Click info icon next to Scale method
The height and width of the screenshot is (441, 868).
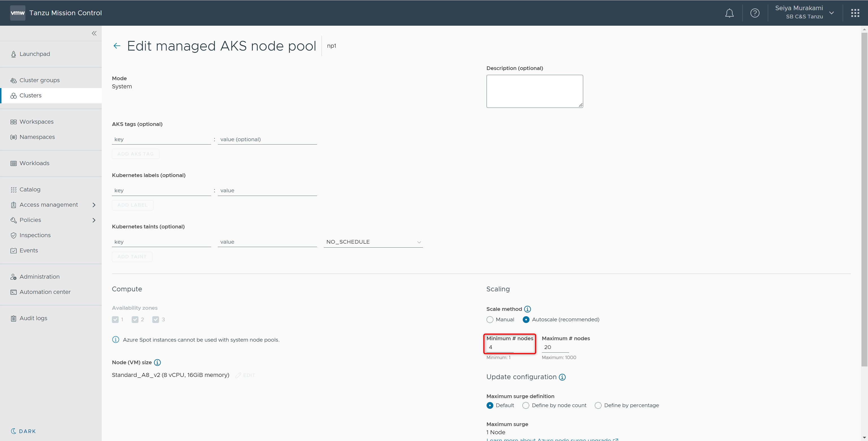point(527,309)
